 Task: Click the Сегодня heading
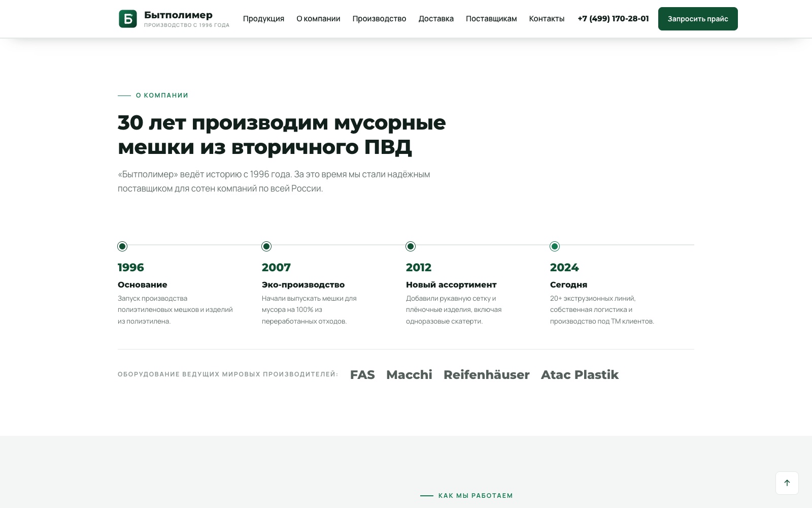click(x=568, y=284)
